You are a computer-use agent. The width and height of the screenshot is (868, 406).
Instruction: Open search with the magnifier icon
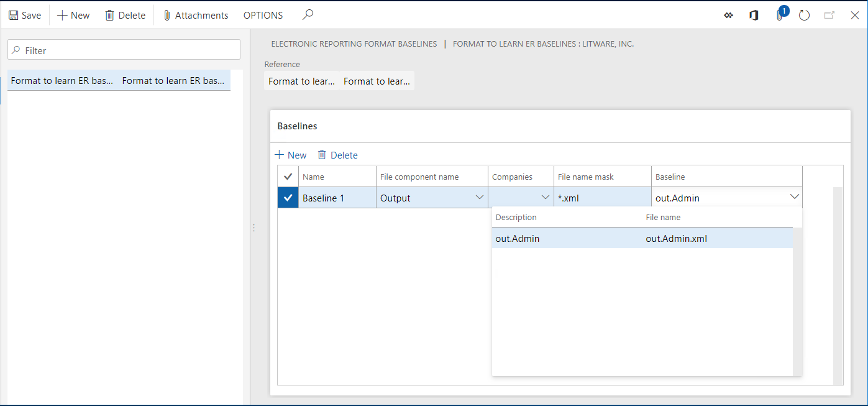tap(307, 14)
